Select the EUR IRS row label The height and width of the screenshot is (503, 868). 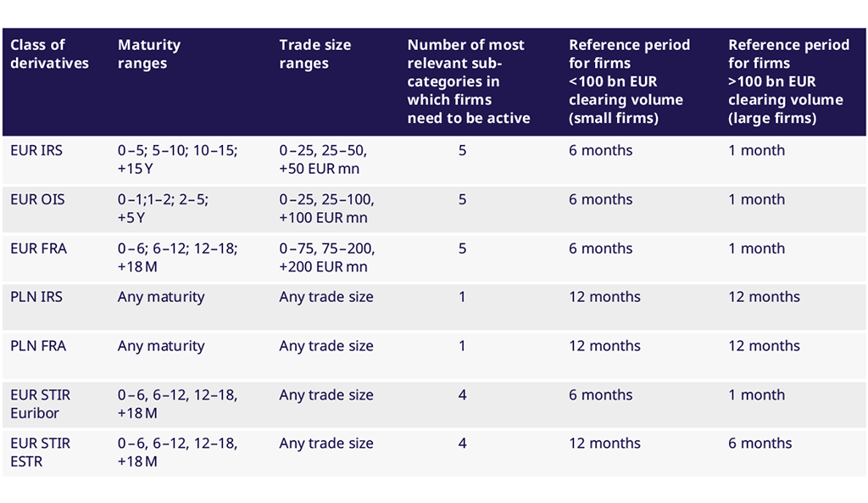pos(36,151)
